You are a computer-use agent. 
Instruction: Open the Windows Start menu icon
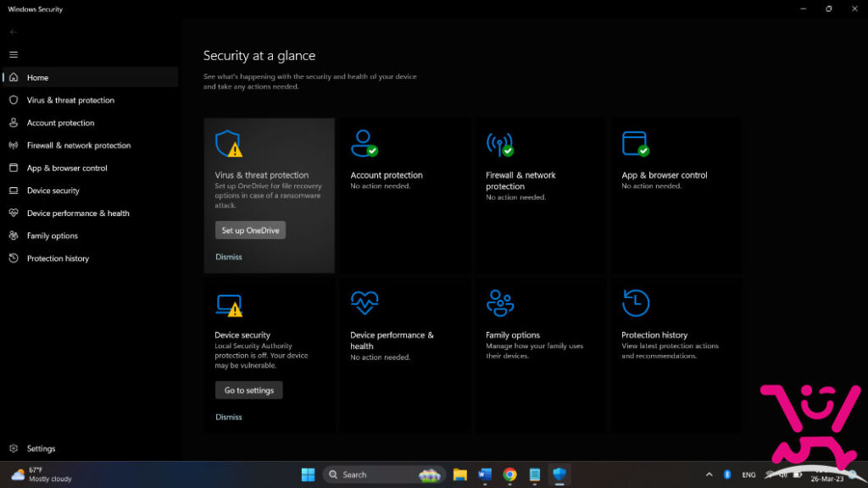309,474
